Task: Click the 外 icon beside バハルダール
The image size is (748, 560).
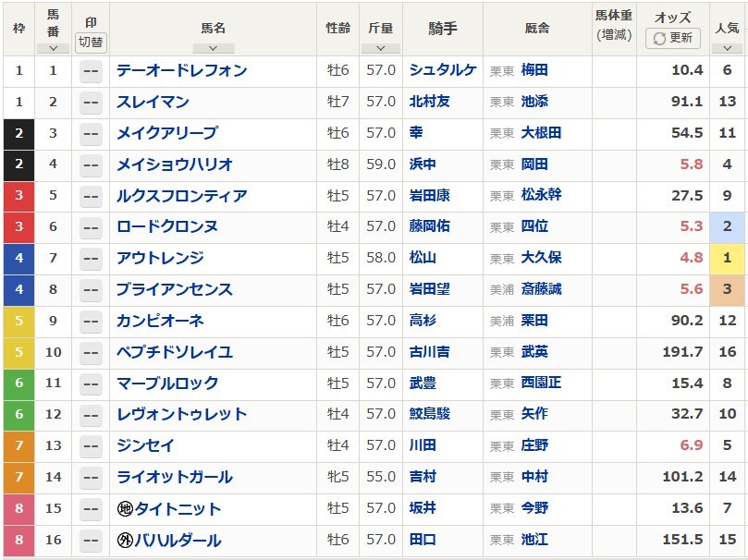Action: pos(125,541)
